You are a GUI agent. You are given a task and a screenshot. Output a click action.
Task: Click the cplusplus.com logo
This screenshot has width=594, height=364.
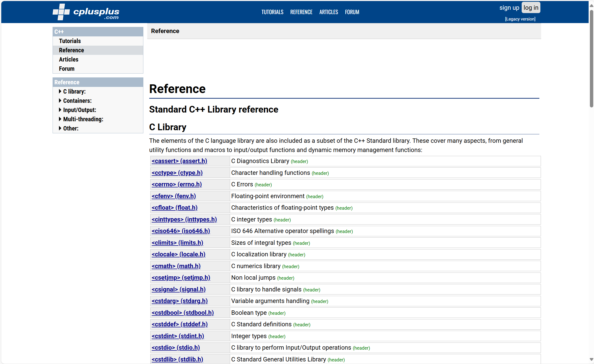86,12
